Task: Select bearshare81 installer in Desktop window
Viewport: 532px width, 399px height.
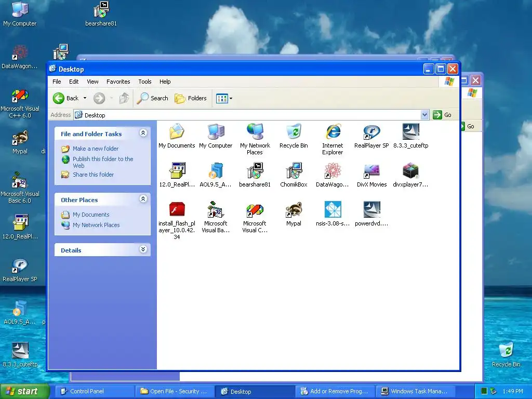Action: tap(255, 175)
